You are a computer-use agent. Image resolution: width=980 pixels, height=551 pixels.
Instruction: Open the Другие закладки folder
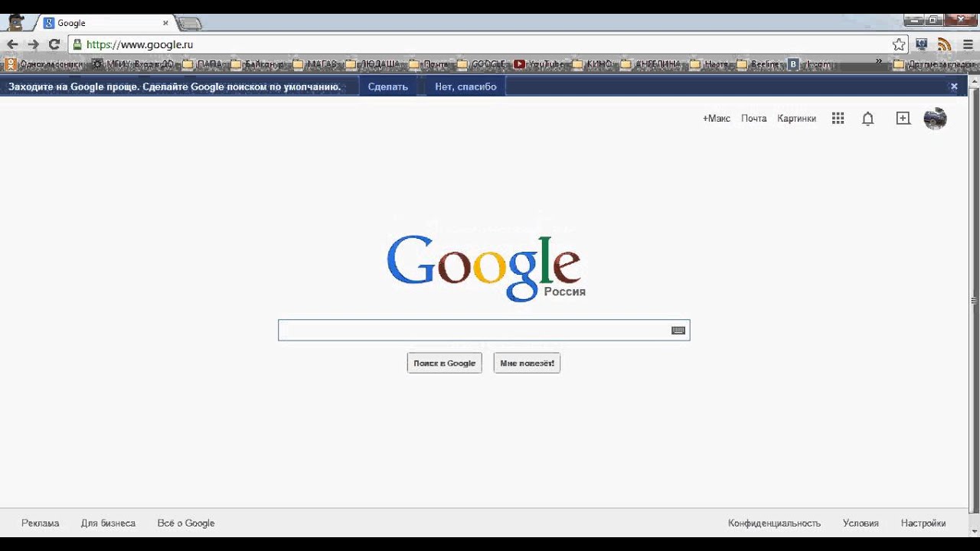pos(936,64)
